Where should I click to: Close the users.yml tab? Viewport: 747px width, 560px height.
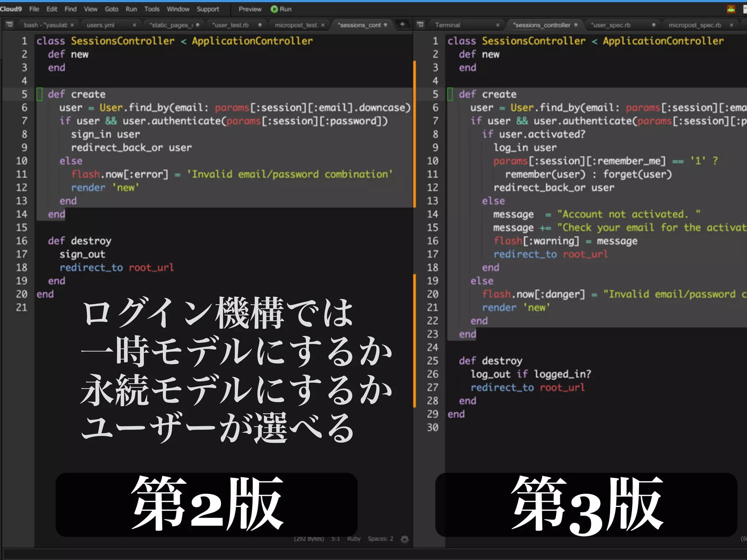[134, 25]
